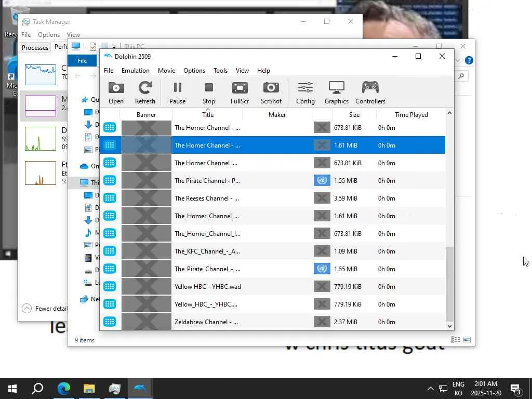This screenshot has height=399, width=532.
Task: Click File Explorer search magnifier icon
Action: [461, 76]
